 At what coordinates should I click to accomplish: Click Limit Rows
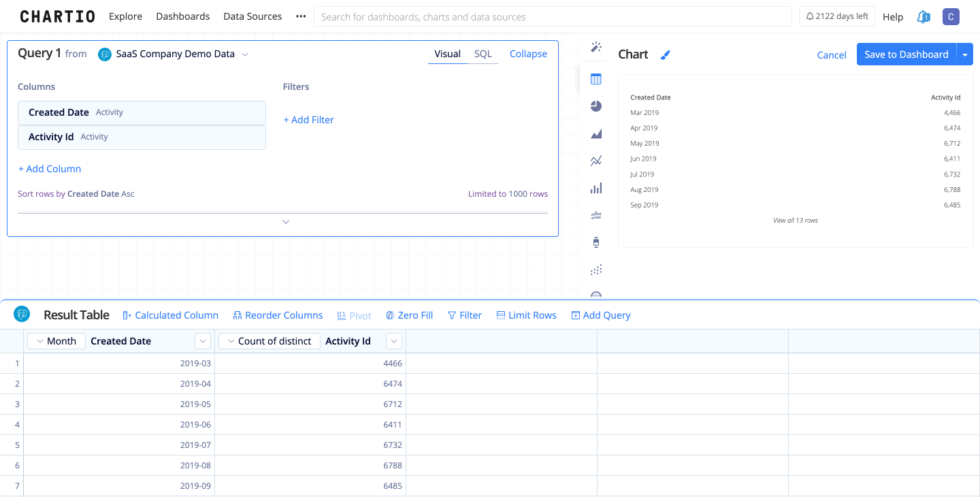pos(527,315)
